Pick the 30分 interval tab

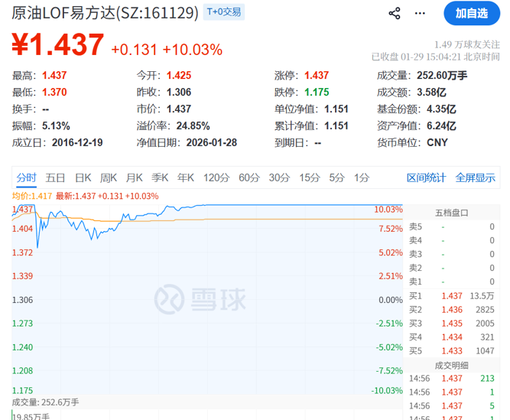click(279, 177)
